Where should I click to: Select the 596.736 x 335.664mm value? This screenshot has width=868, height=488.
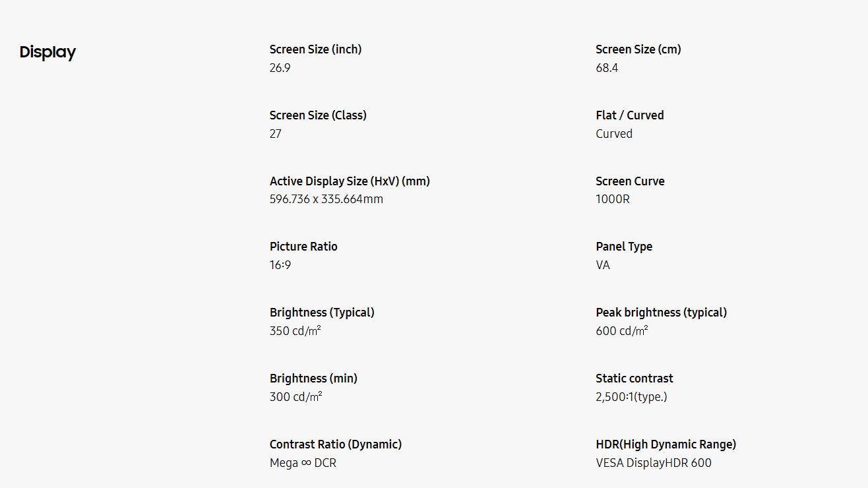(326, 199)
